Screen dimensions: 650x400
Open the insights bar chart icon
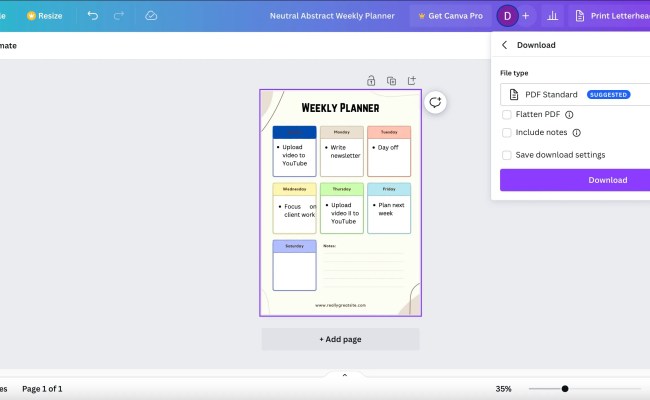[x=552, y=16]
